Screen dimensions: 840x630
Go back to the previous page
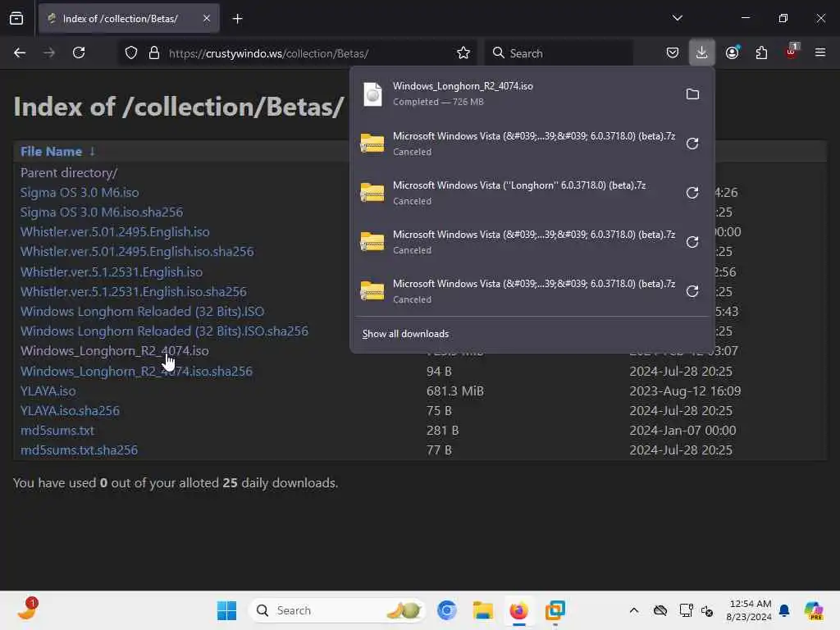click(20, 53)
